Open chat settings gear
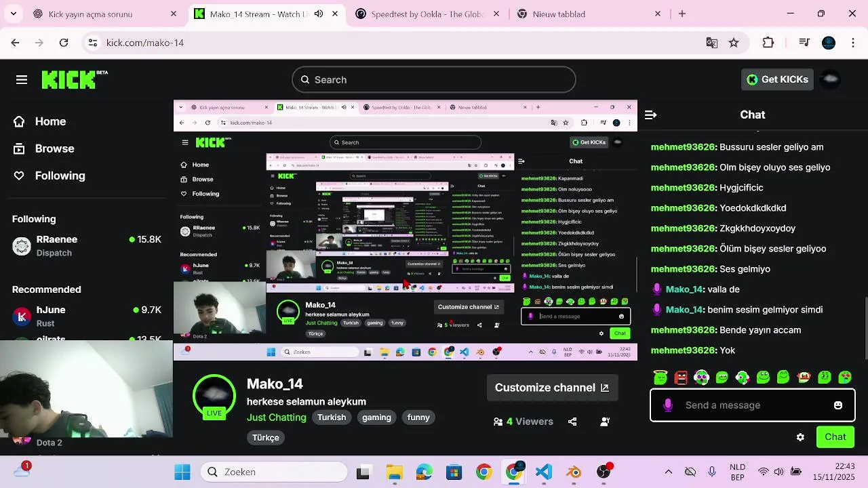Viewport: 868px width, 488px height. tap(800, 437)
